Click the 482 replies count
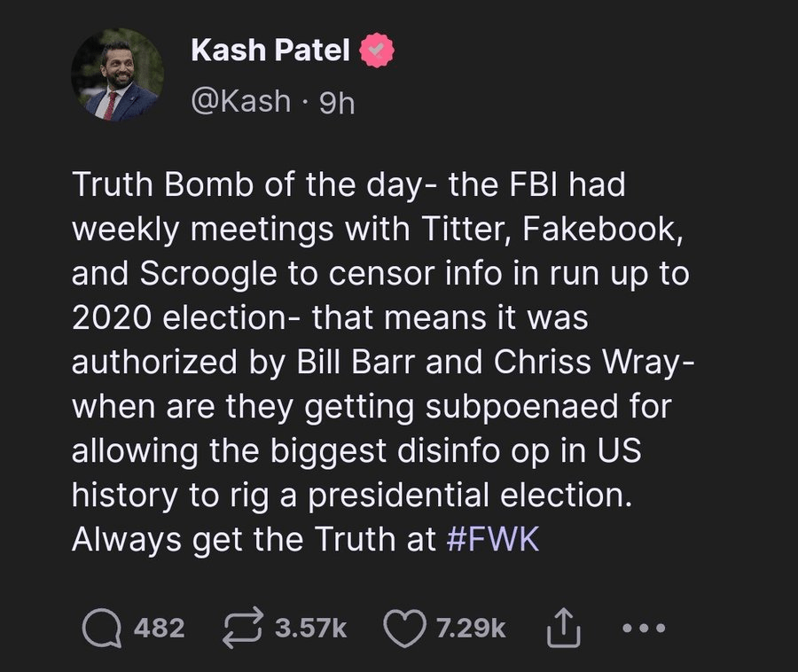Image resolution: width=798 pixels, height=672 pixels. tap(160, 629)
